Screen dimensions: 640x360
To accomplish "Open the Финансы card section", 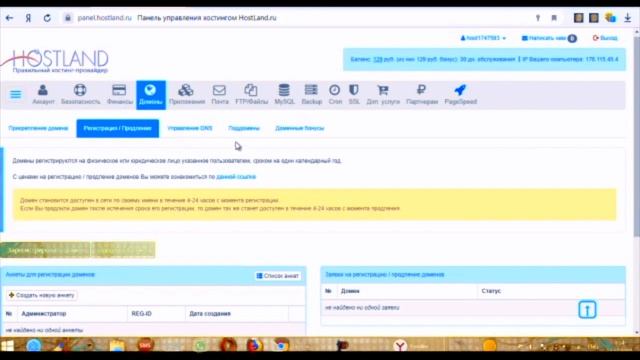I will [119, 95].
